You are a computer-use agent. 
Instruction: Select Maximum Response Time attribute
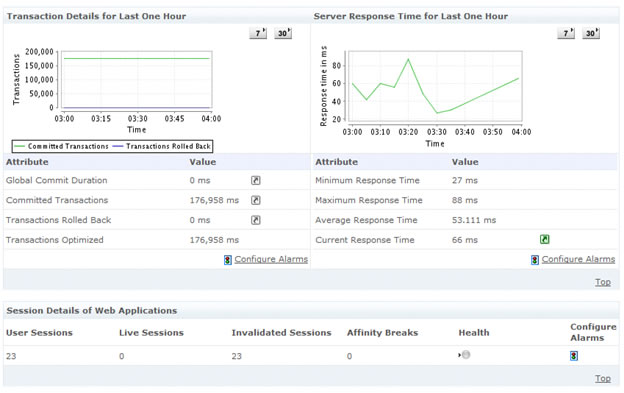point(369,200)
